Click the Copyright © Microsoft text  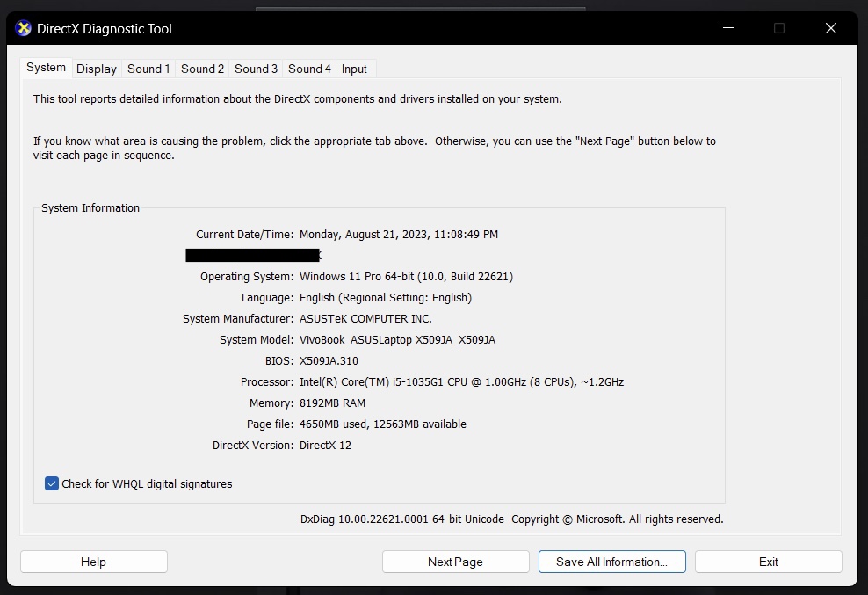pos(568,519)
